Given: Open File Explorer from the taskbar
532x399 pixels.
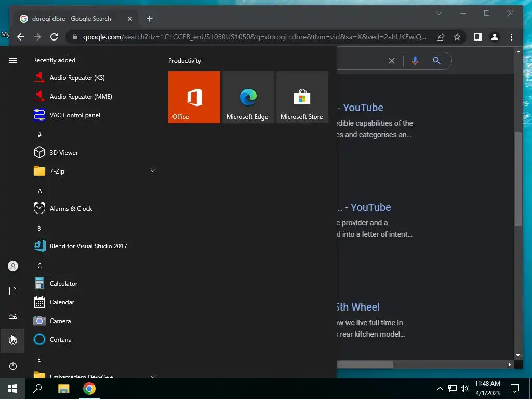Looking at the screenshot, I should pyautogui.click(x=63, y=389).
